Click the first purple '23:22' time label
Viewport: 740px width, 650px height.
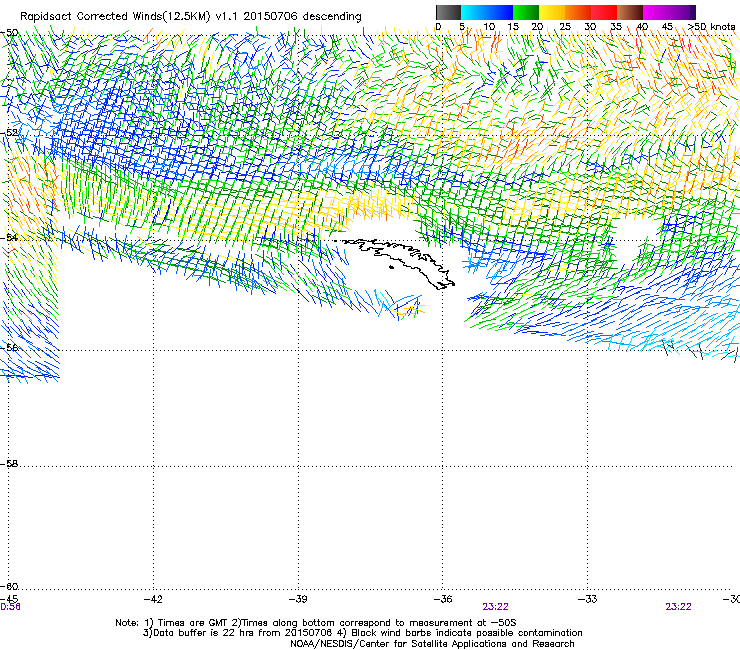pyautogui.click(x=496, y=607)
